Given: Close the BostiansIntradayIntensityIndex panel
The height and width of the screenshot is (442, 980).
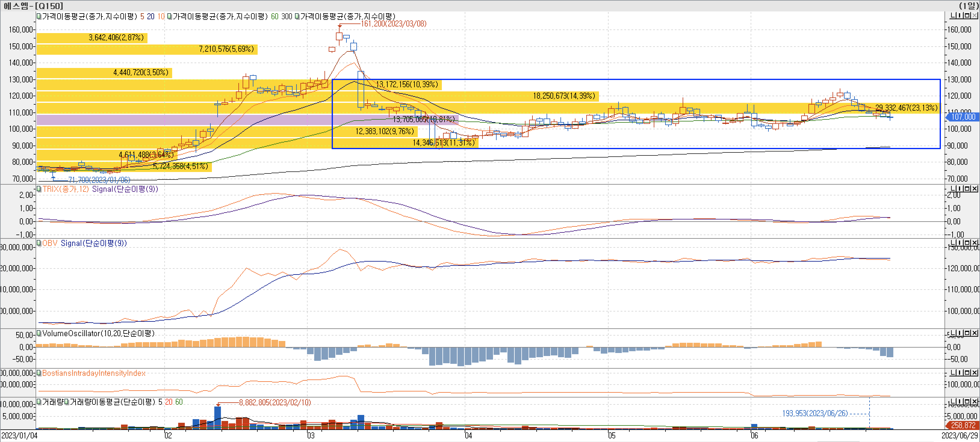Looking at the screenshot, I should click(x=975, y=373).
